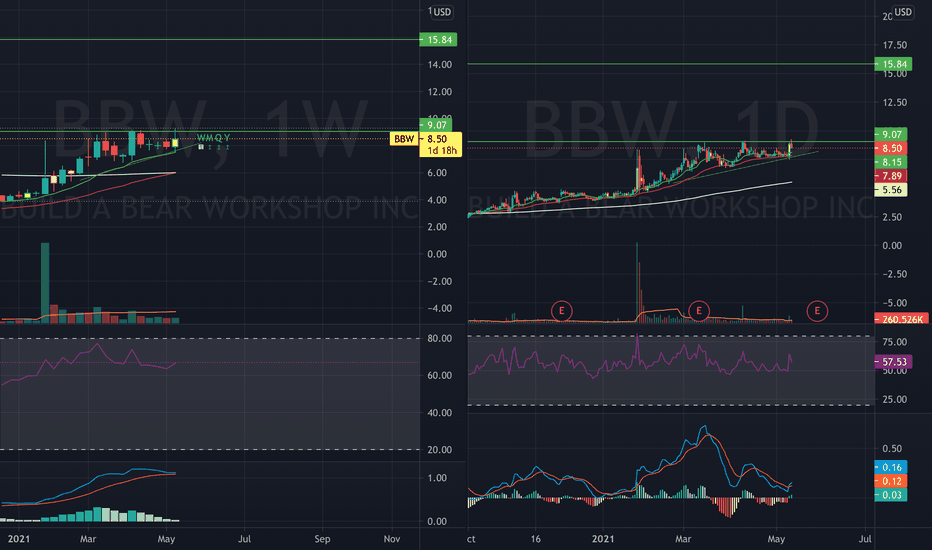
Task: Click the teal 0.03 histogram value label
Action: coord(891,495)
